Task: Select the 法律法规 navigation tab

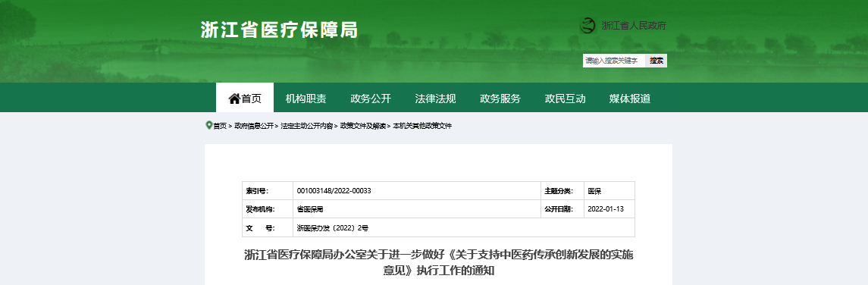Action: [x=435, y=99]
